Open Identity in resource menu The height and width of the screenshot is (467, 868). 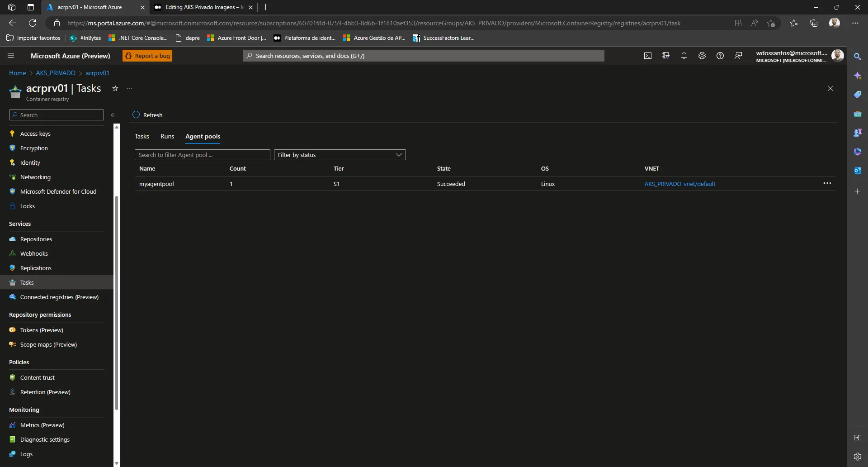(30, 162)
